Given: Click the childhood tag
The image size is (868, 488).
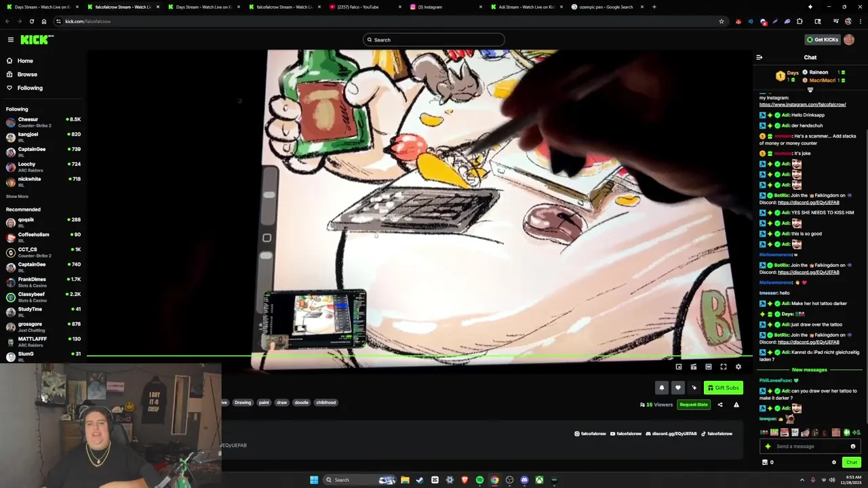Looking at the screenshot, I should coord(326,403).
